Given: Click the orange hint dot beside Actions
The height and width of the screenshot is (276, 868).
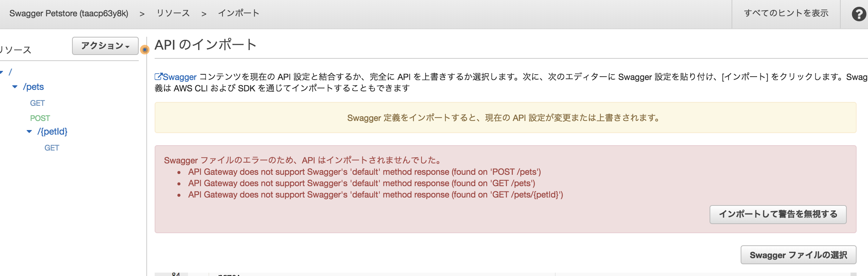Looking at the screenshot, I should tap(144, 50).
